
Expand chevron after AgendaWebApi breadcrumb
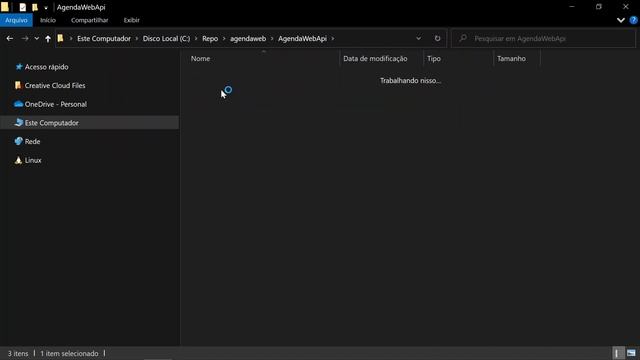click(x=333, y=38)
